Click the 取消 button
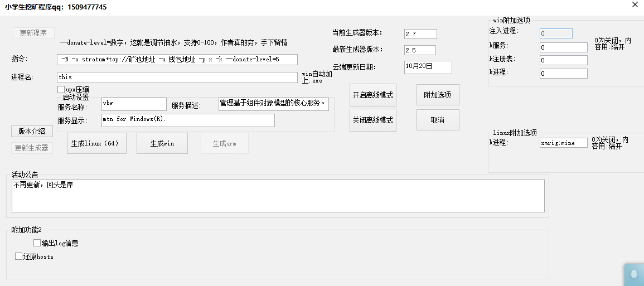 tap(437, 120)
